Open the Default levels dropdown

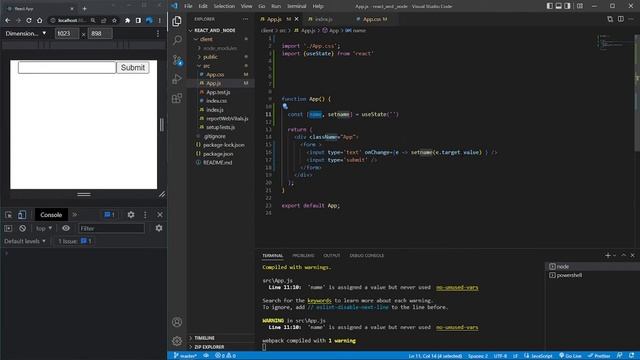25,241
